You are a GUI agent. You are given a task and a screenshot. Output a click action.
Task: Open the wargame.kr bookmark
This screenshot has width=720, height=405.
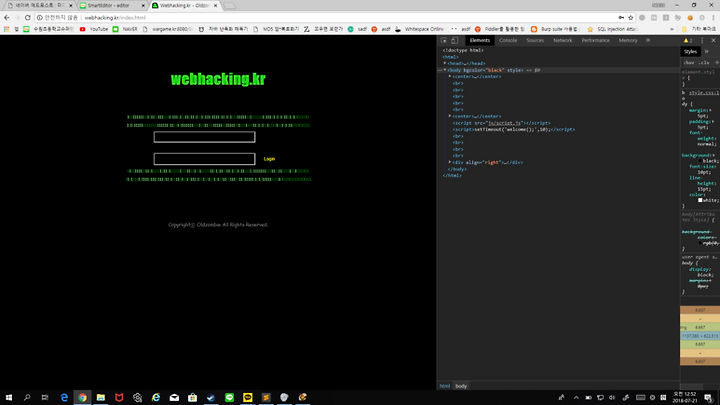168,29
